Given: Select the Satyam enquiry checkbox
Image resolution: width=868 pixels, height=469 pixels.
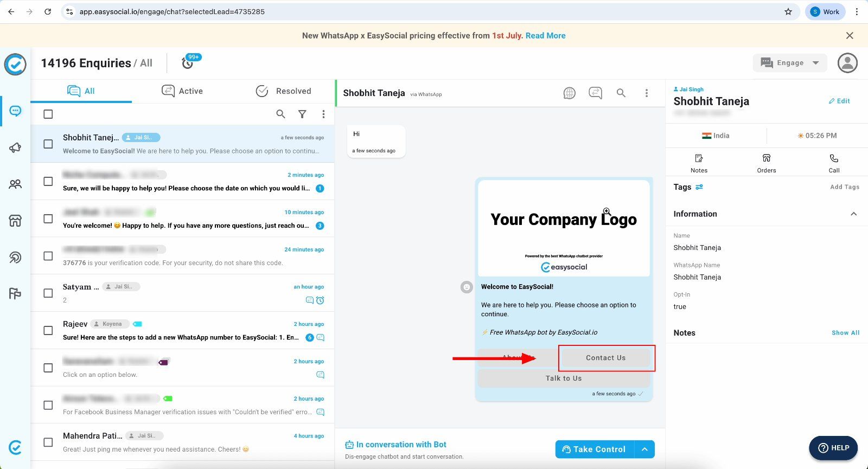Looking at the screenshot, I should coord(48,293).
